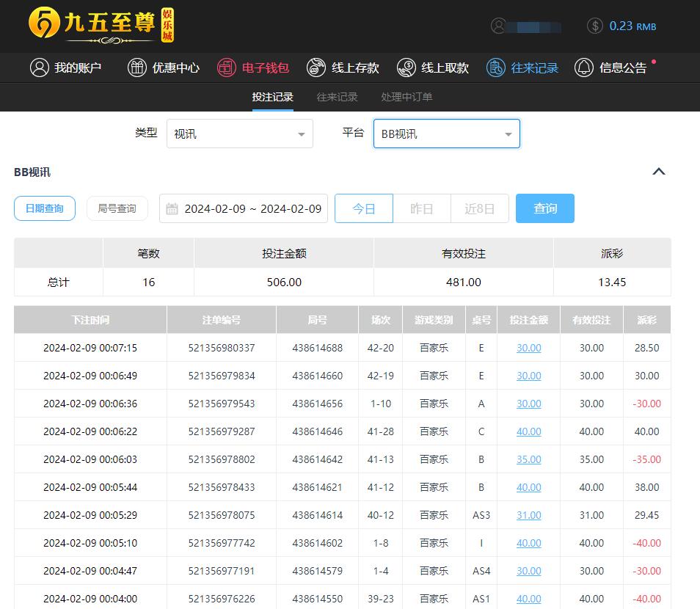Click order number 521356980337

tap(222, 348)
